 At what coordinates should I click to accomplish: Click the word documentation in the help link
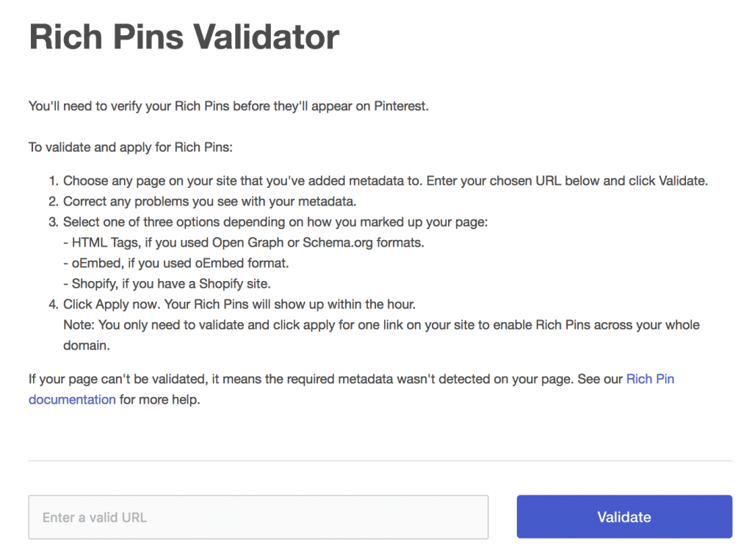pos(71,399)
